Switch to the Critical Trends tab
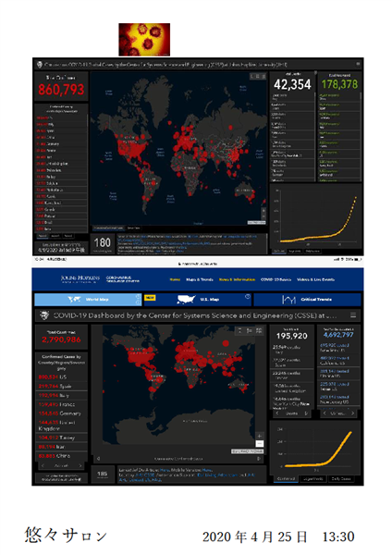 [307, 300]
